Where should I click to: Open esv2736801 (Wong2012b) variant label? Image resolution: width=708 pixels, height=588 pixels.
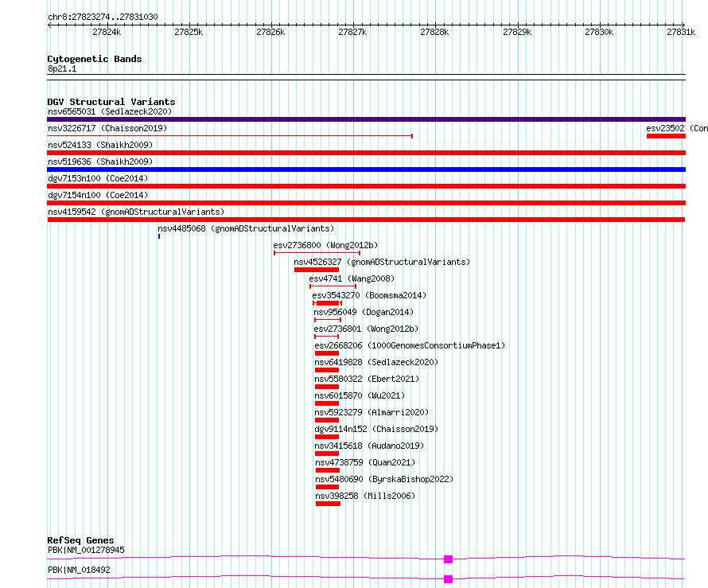(x=366, y=329)
